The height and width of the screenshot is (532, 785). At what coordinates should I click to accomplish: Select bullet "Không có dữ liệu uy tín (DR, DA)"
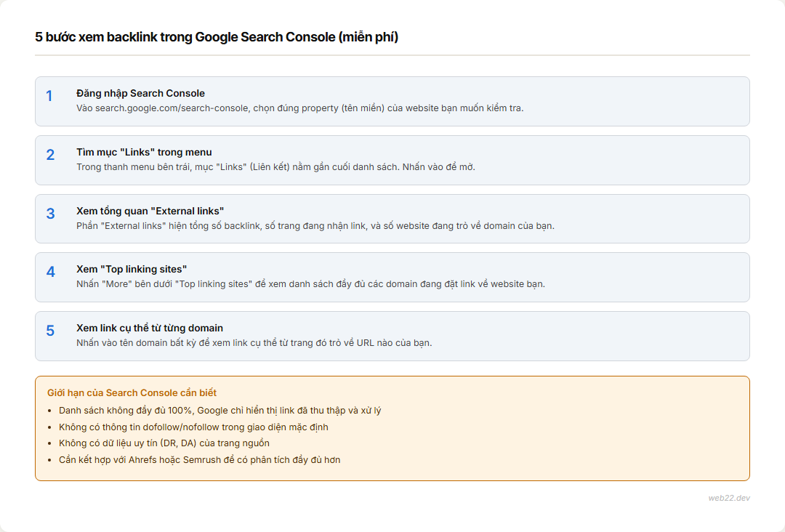[x=164, y=443]
